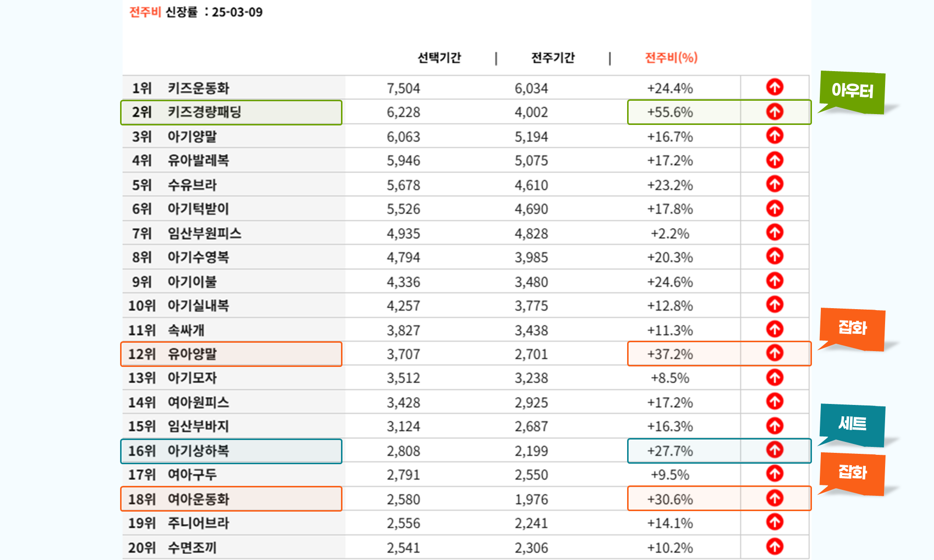Click the red arrow in 유아양말 row
Image resolution: width=934 pixels, height=560 pixels.
[x=774, y=353]
